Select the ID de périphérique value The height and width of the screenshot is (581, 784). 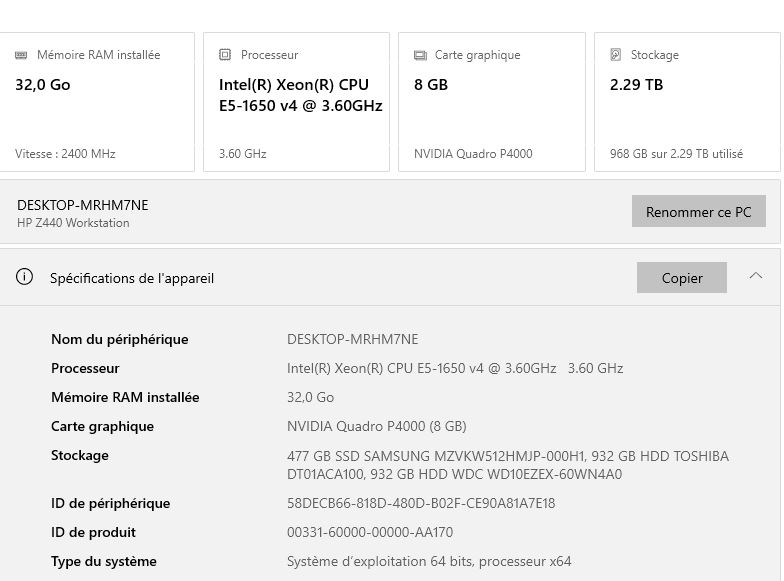click(x=421, y=503)
